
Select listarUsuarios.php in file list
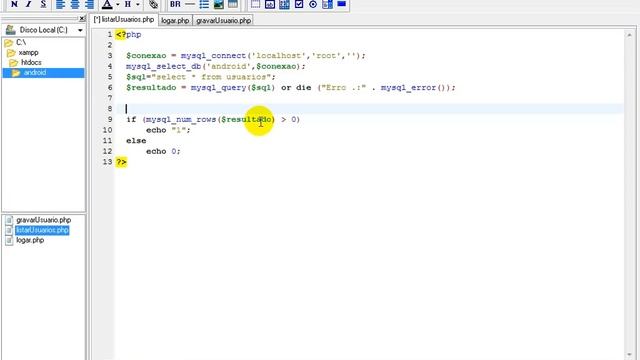(42, 230)
